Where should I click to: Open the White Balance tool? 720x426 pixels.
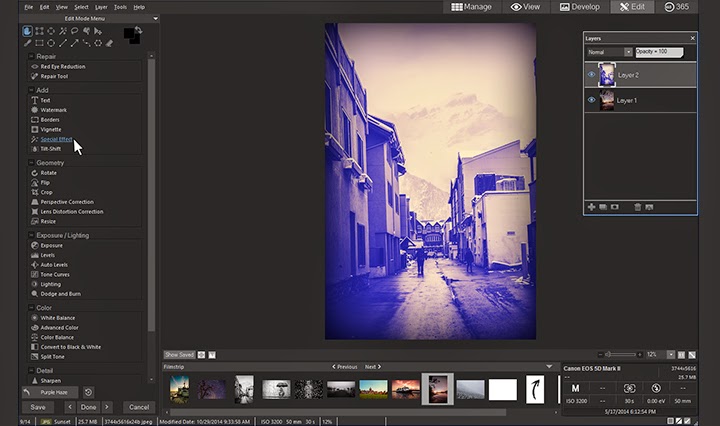(58, 318)
